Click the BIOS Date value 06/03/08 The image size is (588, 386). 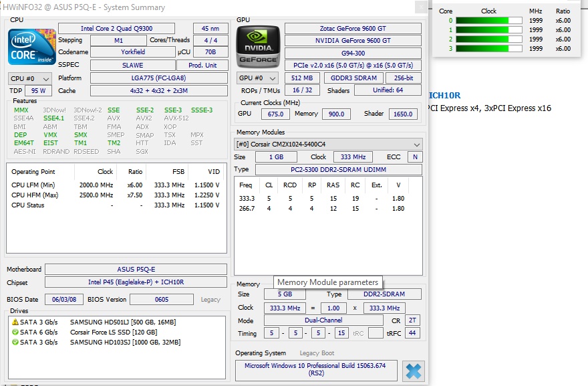tap(64, 299)
